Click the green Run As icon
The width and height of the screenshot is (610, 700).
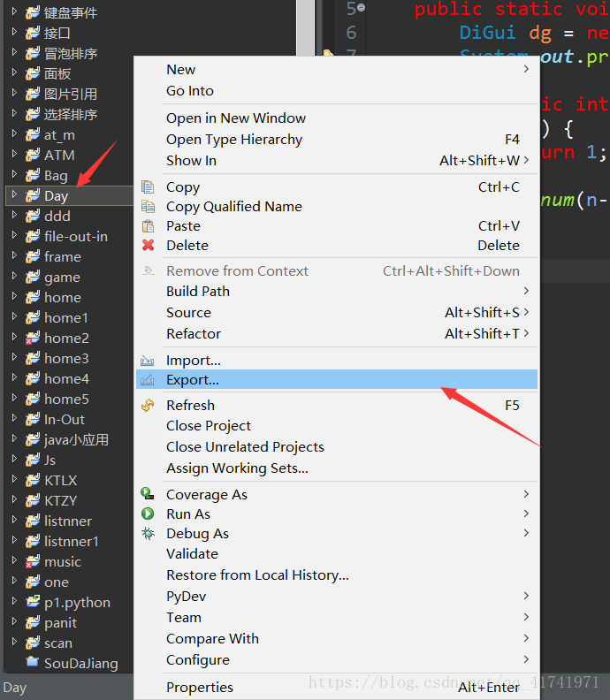click(x=148, y=514)
